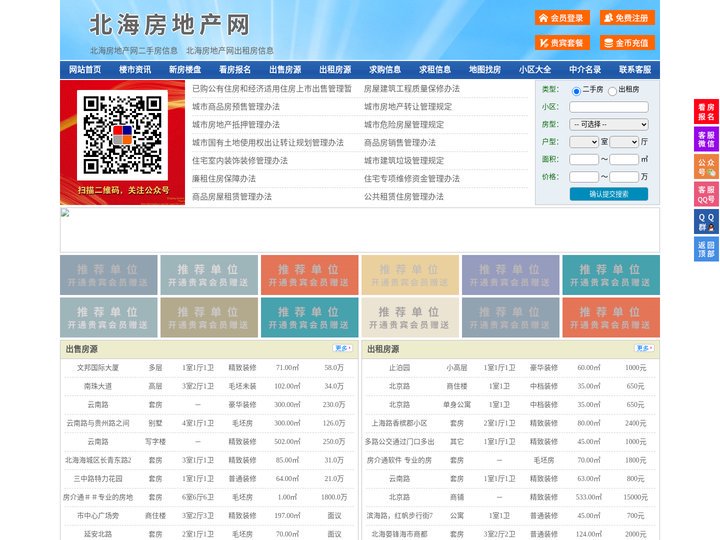Open 公共租赁住房管理办法 link
720x540 pixels.
click(404, 197)
